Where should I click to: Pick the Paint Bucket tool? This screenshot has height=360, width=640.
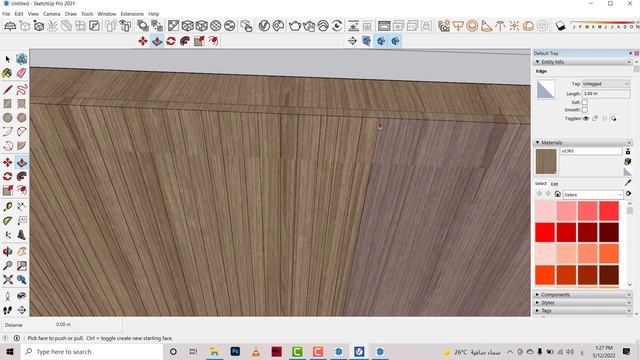click(x=7, y=73)
